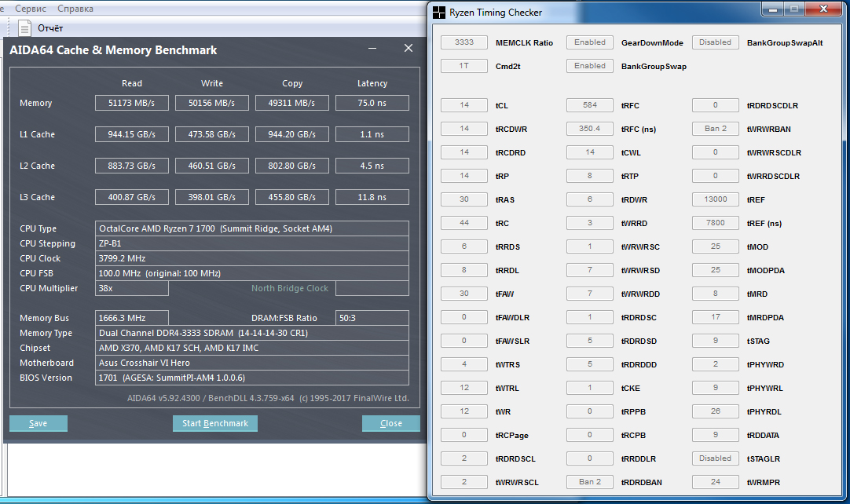The height and width of the screenshot is (504, 850).
Task: Click the Memory Type DDR4-3333 field
Action: pyautogui.click(x=252, y=333)
